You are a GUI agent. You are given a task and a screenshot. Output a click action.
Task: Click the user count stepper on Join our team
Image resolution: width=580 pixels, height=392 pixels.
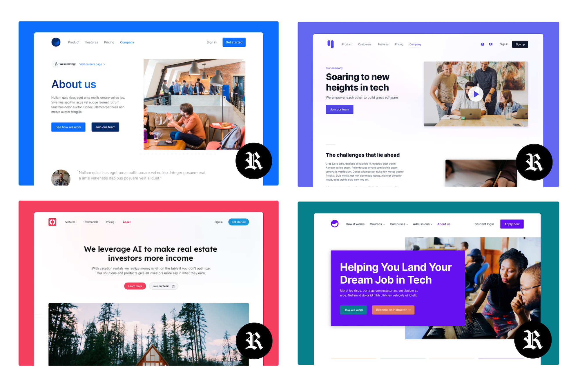coord(175,286)
